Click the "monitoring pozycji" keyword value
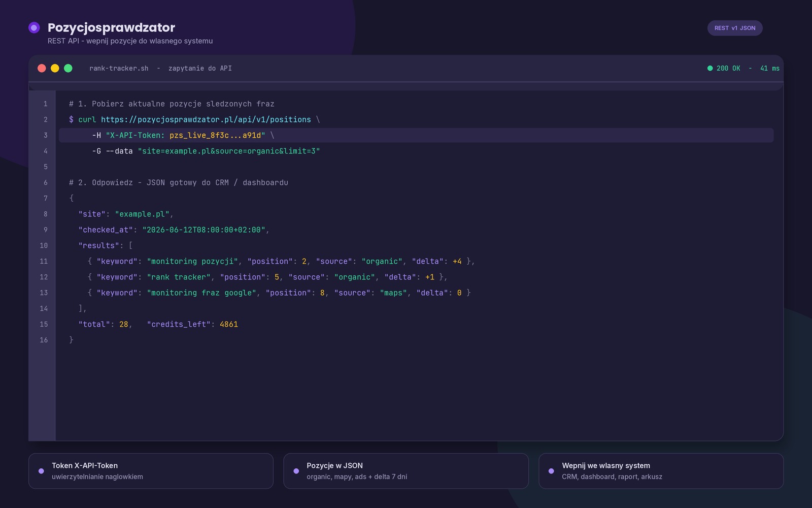The image size is (812, 508). 192,261
